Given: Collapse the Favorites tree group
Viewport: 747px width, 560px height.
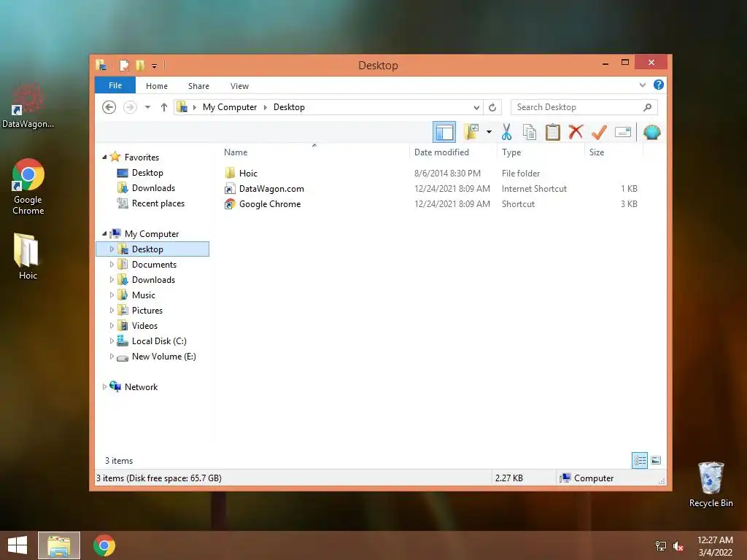Looking at the screenshot, I should (x=104, y=157).
